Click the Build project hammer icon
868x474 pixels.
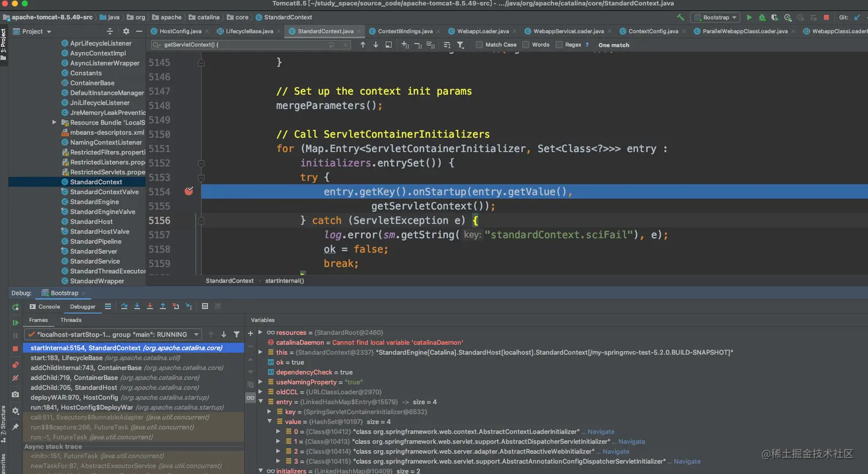(x=680, y=17)
